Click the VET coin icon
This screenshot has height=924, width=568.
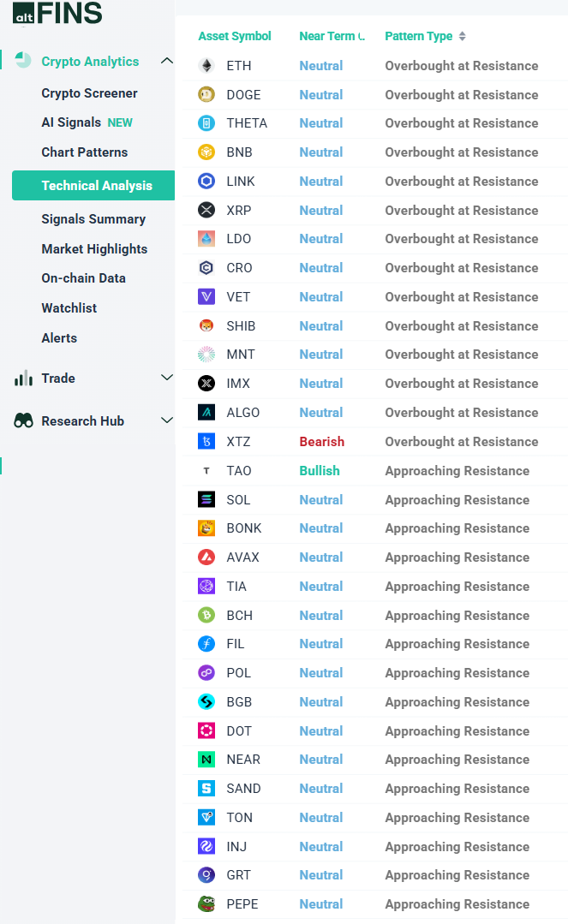(x=206, y=296)
